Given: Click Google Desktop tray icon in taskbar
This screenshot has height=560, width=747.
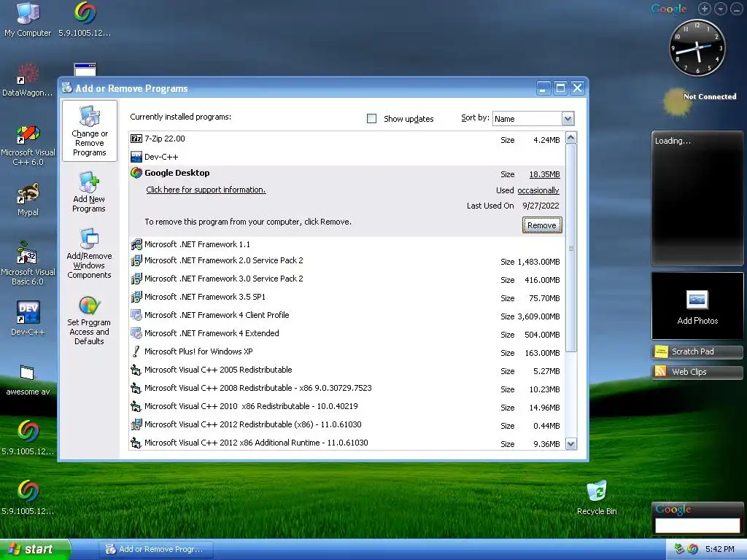Looking at the screenshot, I should point(693,549).
